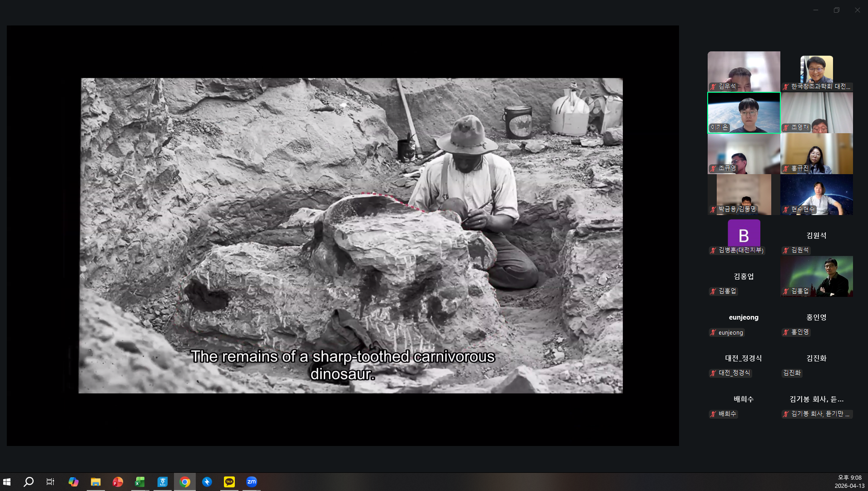This screenshot has width=868, height=491.
Task: Click the large 배희수 name in its tile
Action: pyautogui.click(x=744, y=399)
